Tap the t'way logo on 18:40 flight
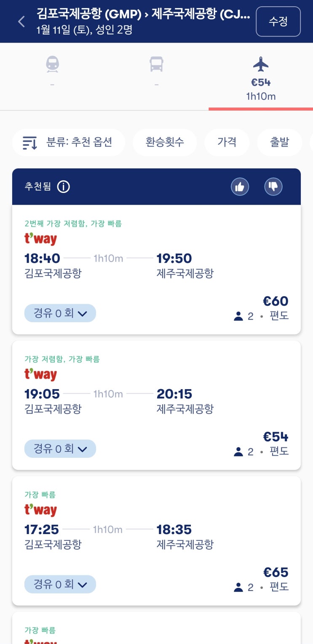This screenshot has height=644, width=313. [40, 239]
